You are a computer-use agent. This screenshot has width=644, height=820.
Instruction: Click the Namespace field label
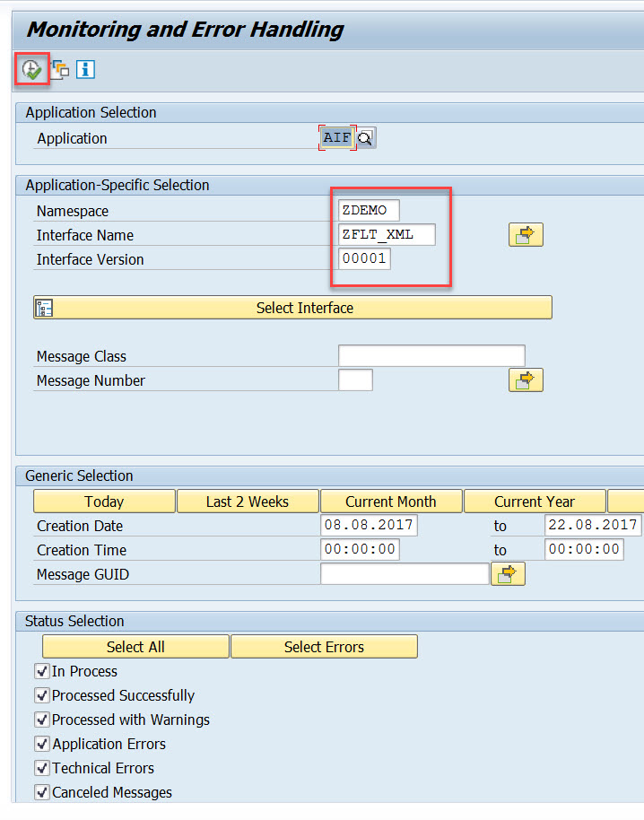pos(73,211)
